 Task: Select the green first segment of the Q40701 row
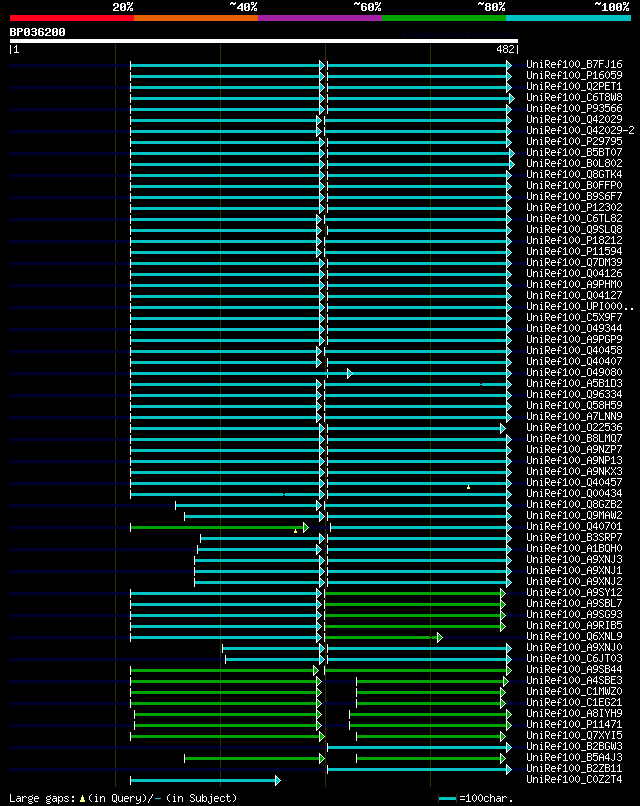(218, 528)
